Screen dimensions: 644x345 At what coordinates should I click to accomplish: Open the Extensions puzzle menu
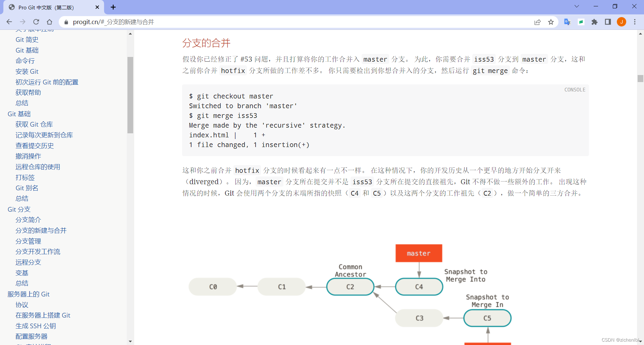coord(594,22)
